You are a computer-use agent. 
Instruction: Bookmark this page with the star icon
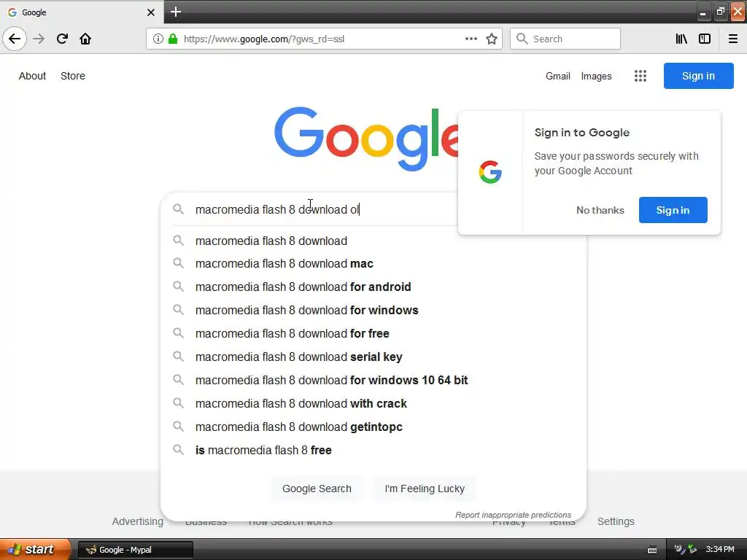pos(492,39)
